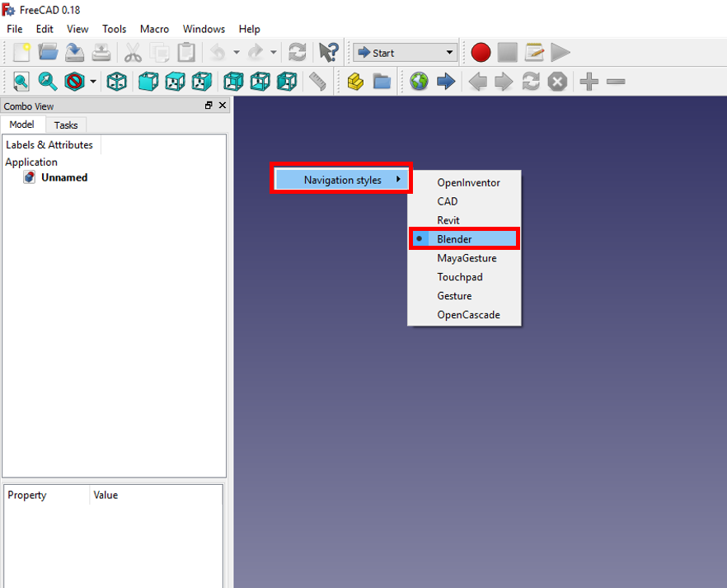Screen dimensions: 727x588
Task: Set Right view cube icon
Action: 202,82
